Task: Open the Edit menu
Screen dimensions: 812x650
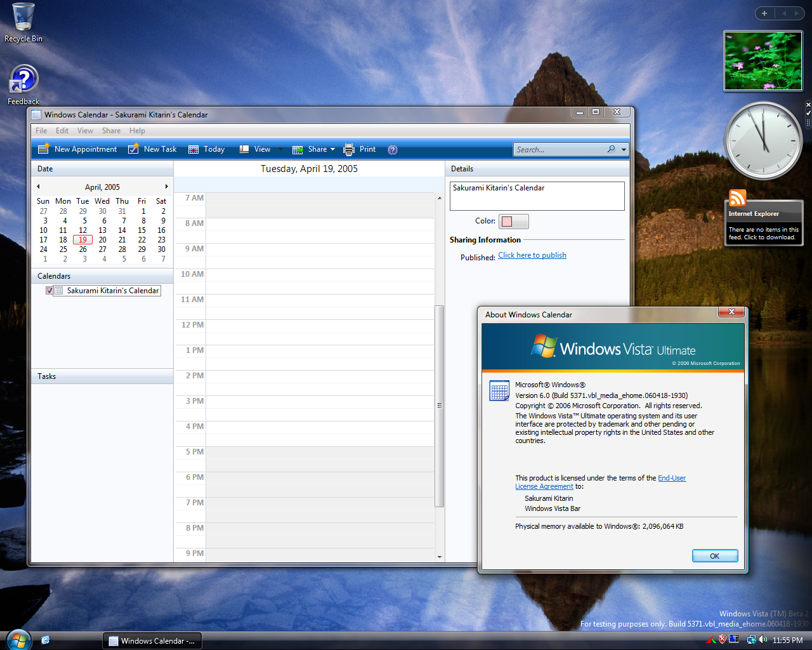Action: click(x=62, y=131)
